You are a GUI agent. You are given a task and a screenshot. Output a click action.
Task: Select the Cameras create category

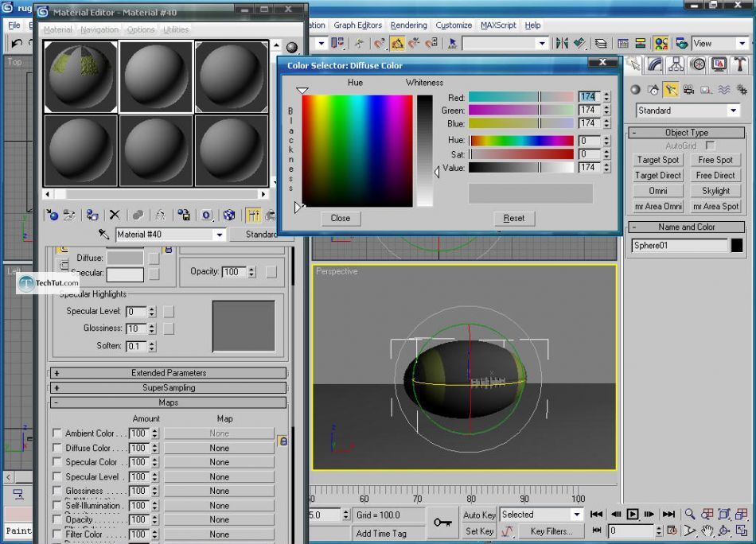point(688,90)
